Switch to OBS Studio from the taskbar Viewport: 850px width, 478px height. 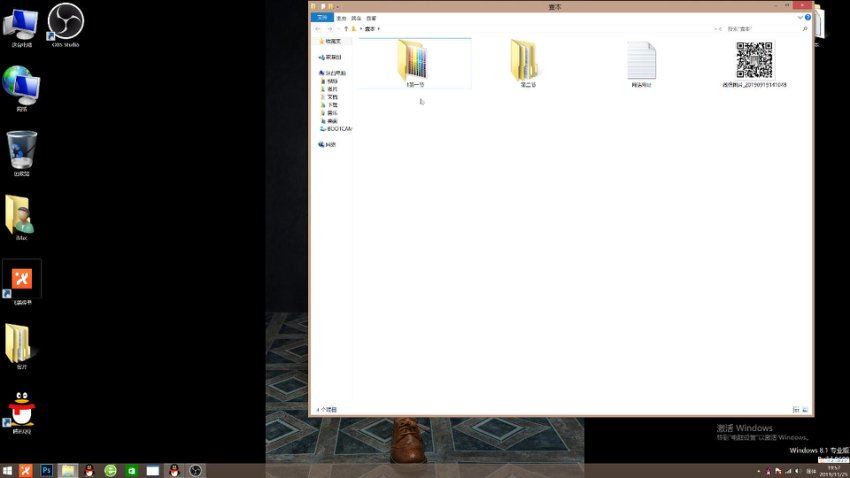coord(196,470)
